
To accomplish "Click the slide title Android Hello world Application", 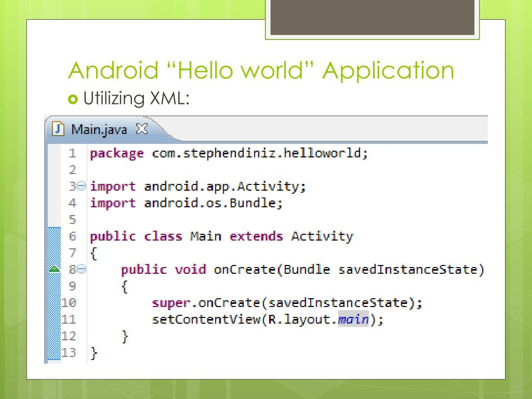I will [261, 71].
